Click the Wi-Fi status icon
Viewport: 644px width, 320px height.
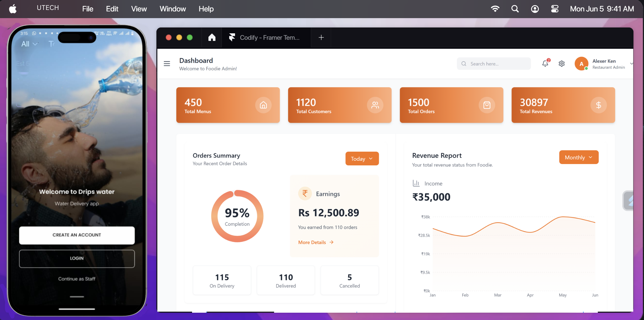pos(495,9)
